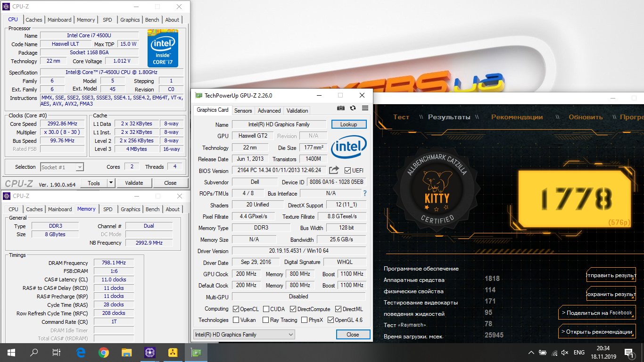Click the Validate button in CPU-Z

click(x=134, y=183)
